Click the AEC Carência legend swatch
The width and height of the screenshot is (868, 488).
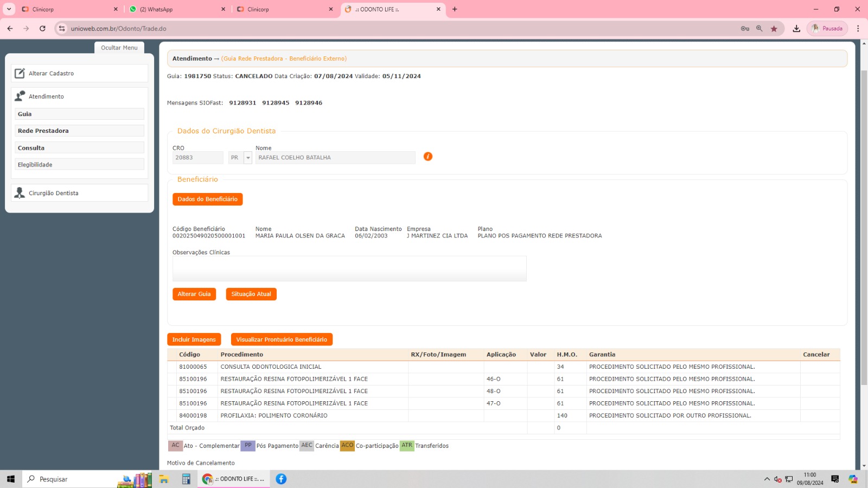(307, 446)
